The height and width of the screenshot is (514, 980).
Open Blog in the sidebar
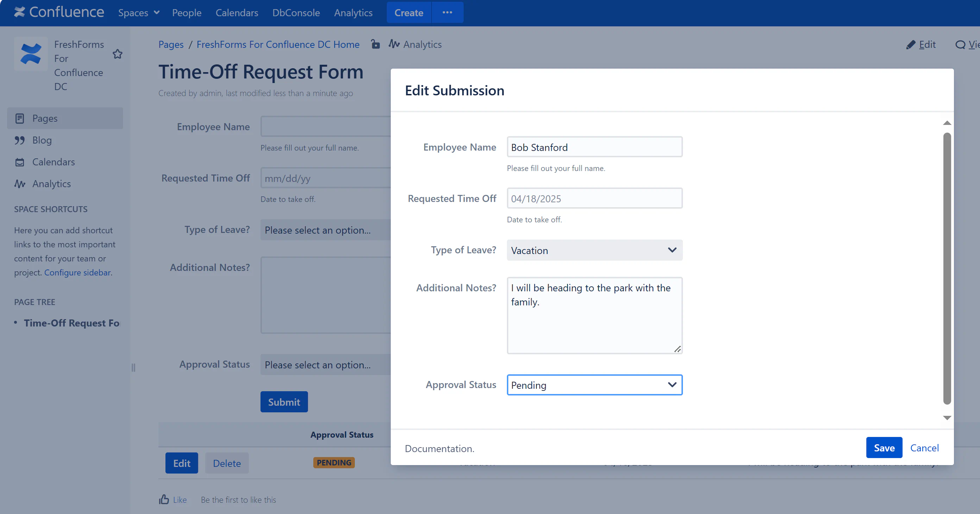coord(42,140)
